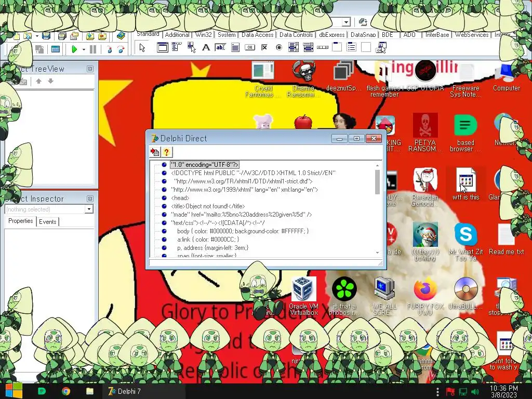Select the Panel component icon
532x399 pixels.
[366, 47]
